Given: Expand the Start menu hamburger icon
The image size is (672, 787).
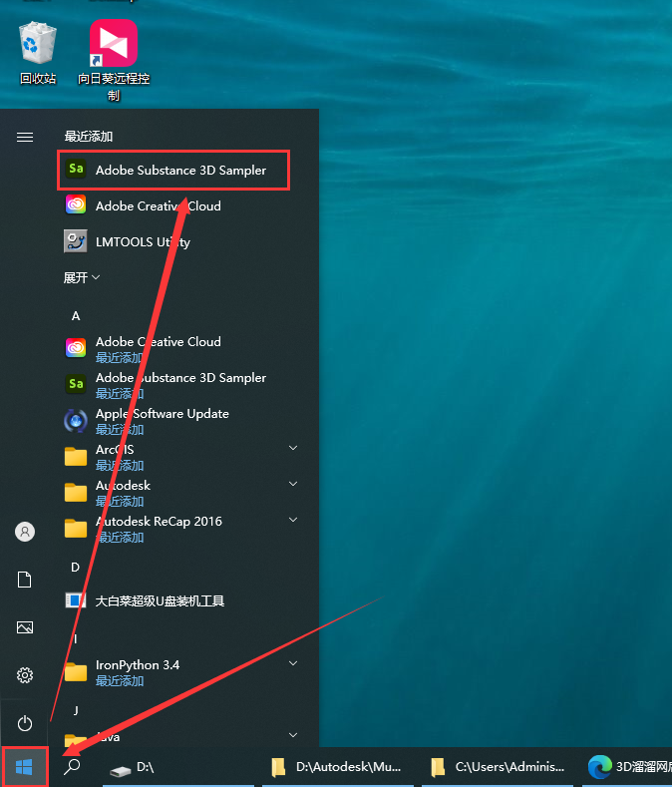Looking at the screenshot, I should click(x=25, y=137).
